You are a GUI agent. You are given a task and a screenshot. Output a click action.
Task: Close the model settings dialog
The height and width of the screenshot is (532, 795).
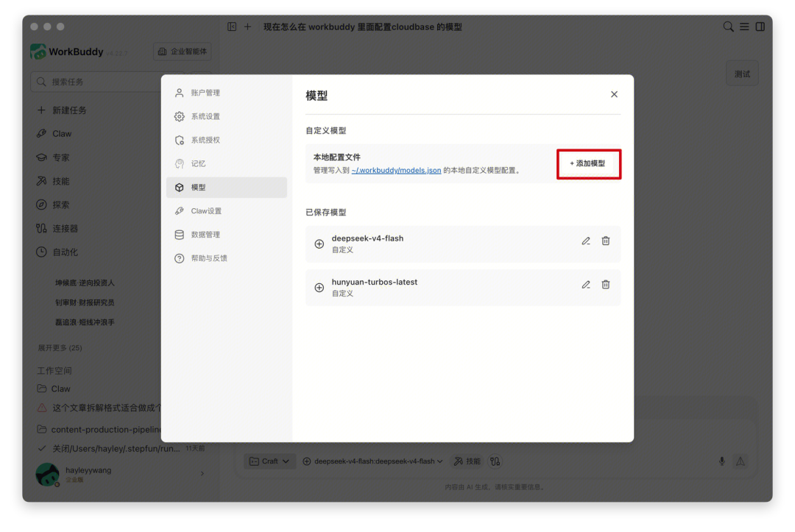tap(614, 94)
